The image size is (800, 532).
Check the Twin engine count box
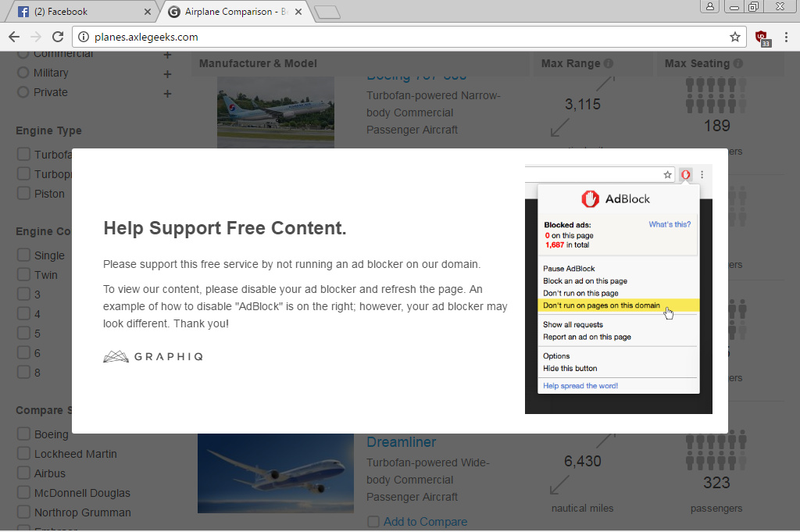pos(23,274)
